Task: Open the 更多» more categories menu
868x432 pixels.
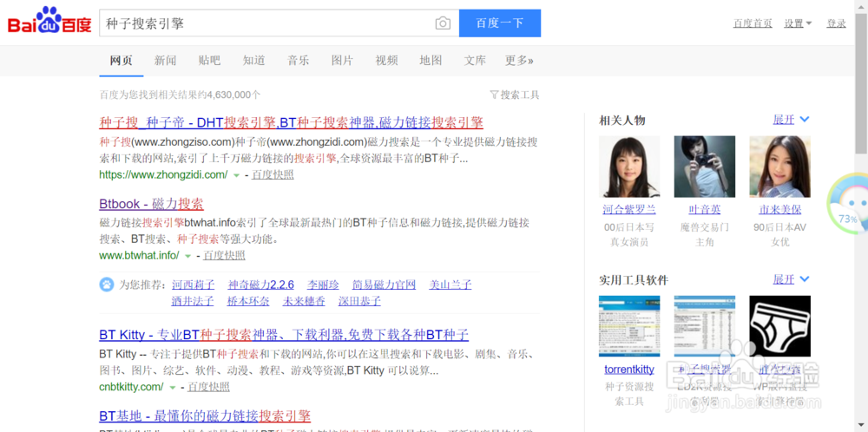Action: pos(519,61)
